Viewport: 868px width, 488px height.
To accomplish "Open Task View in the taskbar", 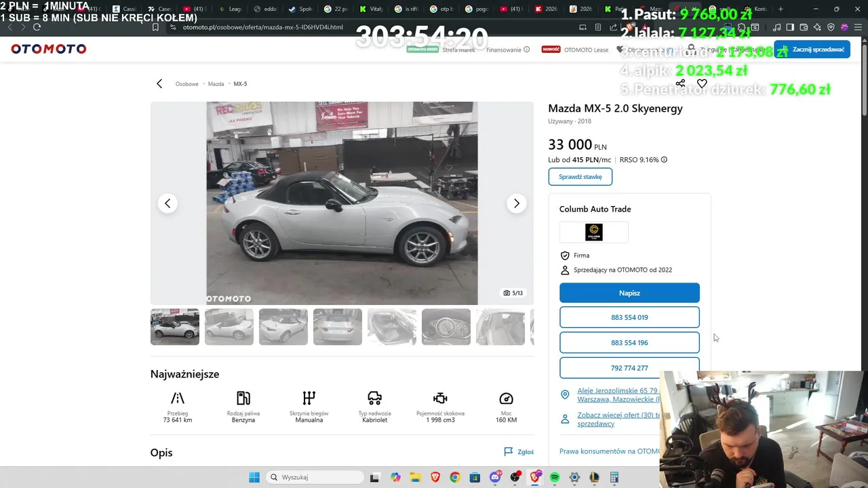I will click(x=374, y=477).
